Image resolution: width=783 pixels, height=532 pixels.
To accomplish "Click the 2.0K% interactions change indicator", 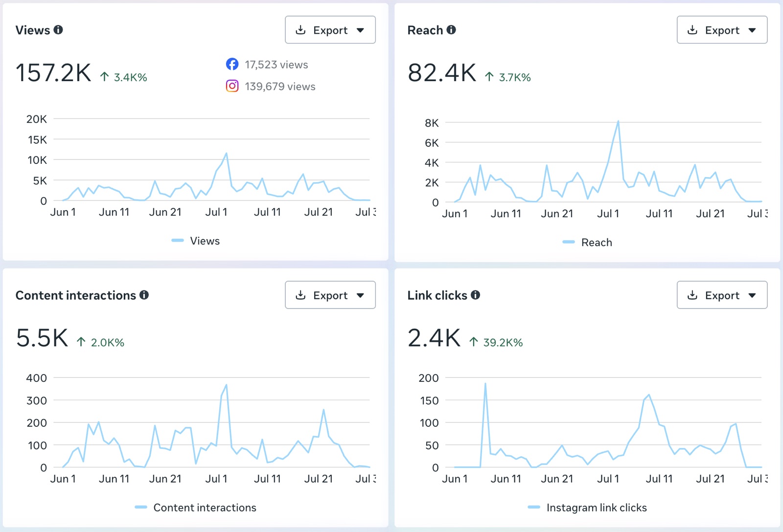I will 100,342.
